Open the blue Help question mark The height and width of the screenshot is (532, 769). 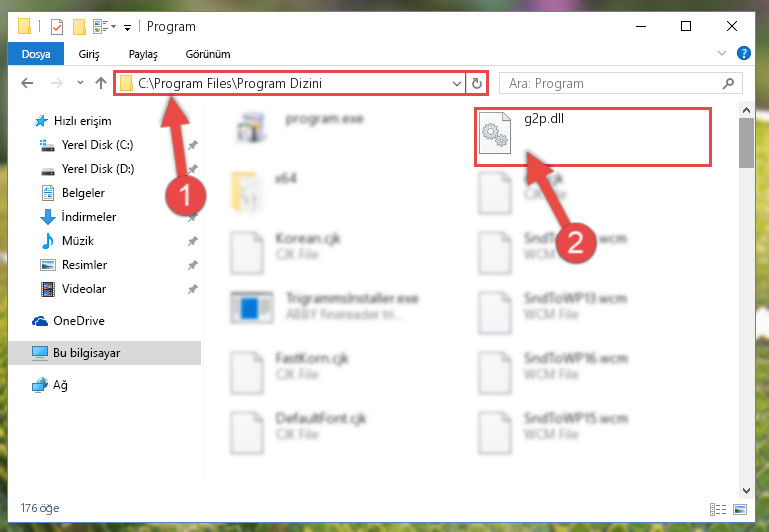743,53
